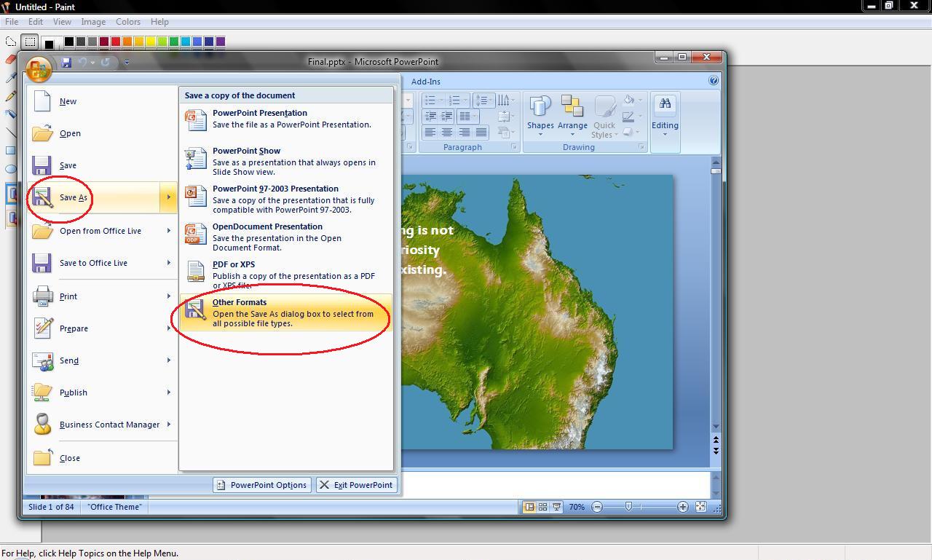Open the Add-Ins ribbon tab
932x560 pixels.
425,82
